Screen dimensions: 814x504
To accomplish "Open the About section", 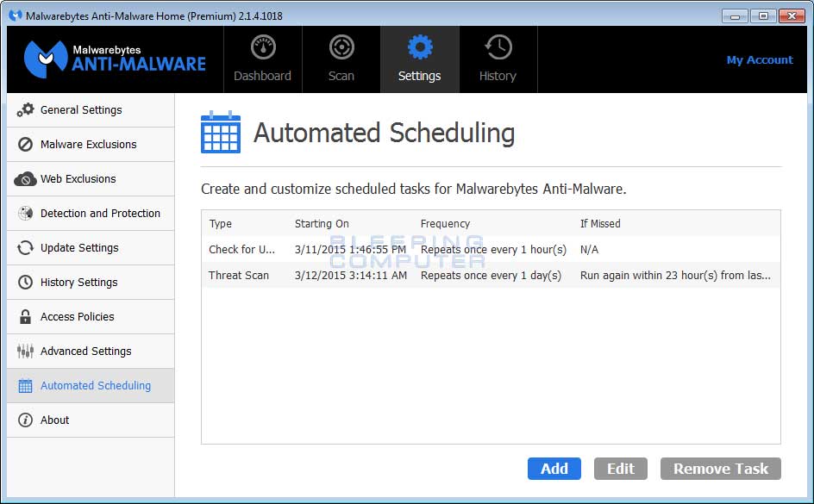I will point(91,420).
